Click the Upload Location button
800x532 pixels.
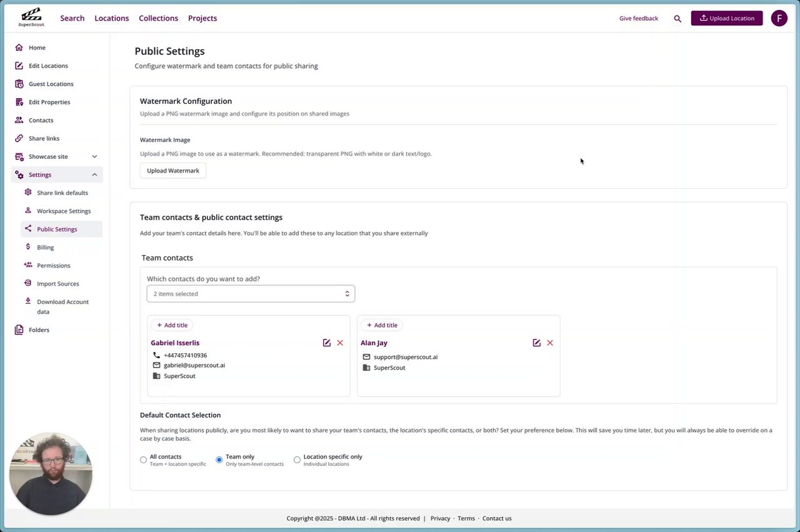pos(726,18)
